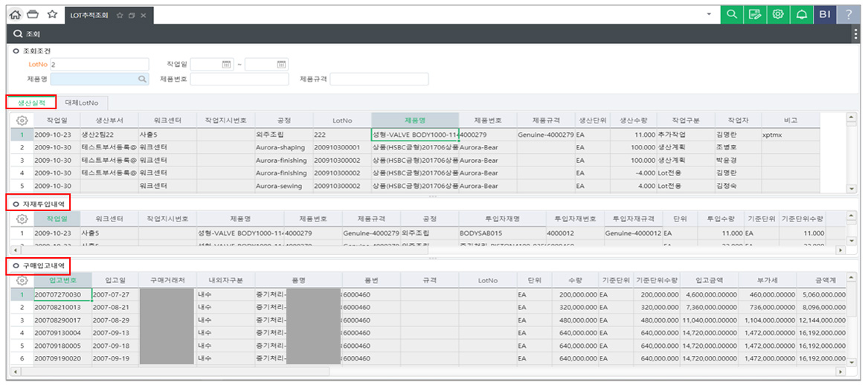The height and width of the screenshot is (385, 868).
Task: Click the 제품명 search magnifier icon
Action: (x=142, y=79)
